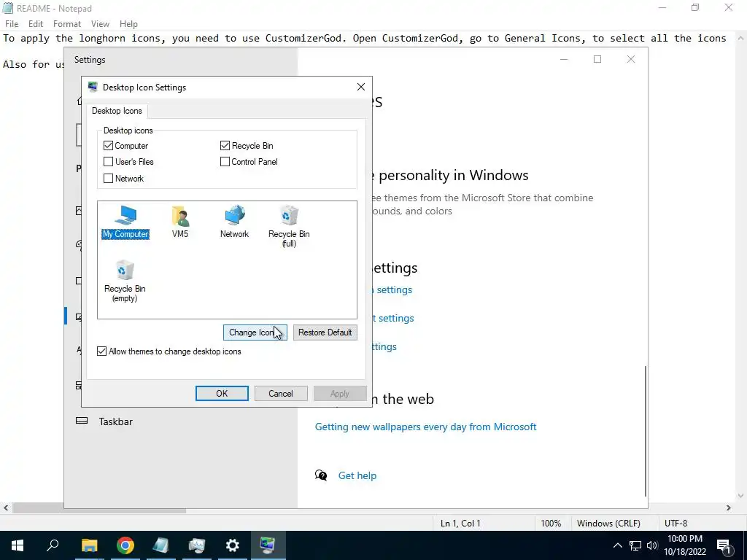The width and height of the screenshot is (747, 560).
Task: Click the Windows (CRLF) status bar entry
Action: click(608, 524)
